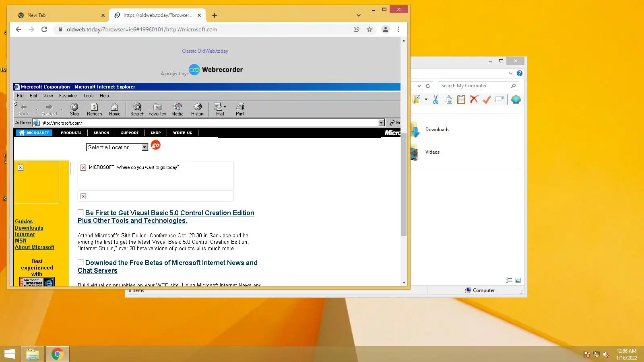Image resolution: width=644 pixels, height=362 pixels.
Task: Open the Classic OldWeb.today link
Action: pos(205,51)
